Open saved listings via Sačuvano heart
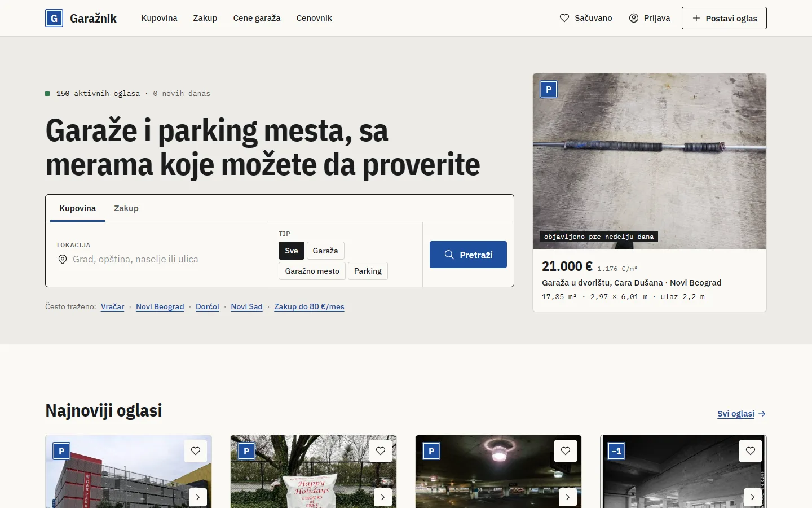The width and height of the screenshot is (812, 508). [564, 18]
